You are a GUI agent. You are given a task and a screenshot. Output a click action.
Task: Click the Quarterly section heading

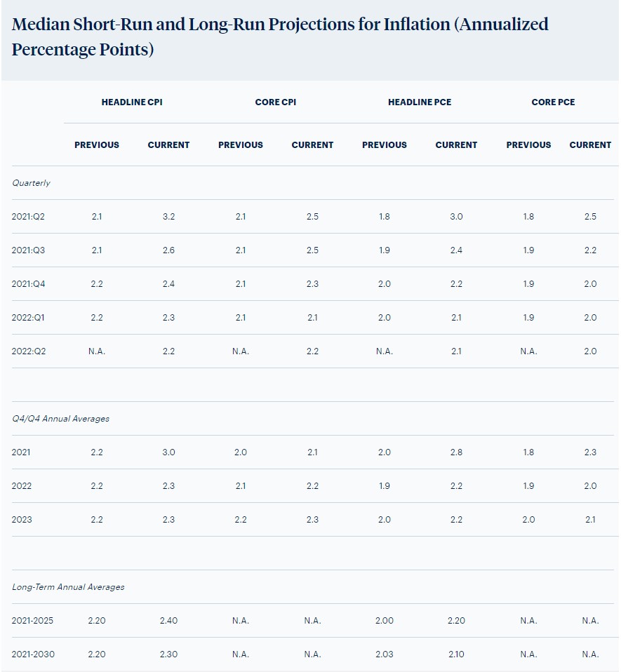[31, 183]
